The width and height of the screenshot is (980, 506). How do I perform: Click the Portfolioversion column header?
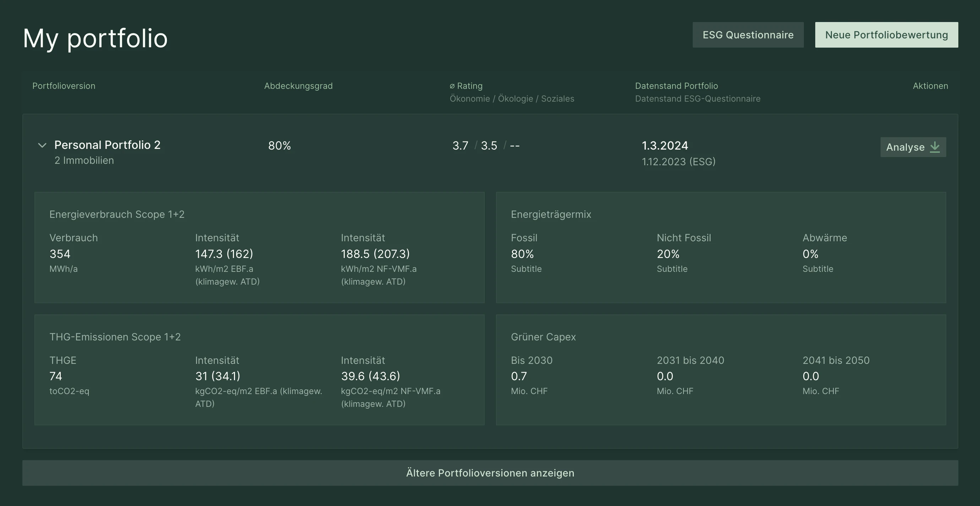[x=64, y=86]
